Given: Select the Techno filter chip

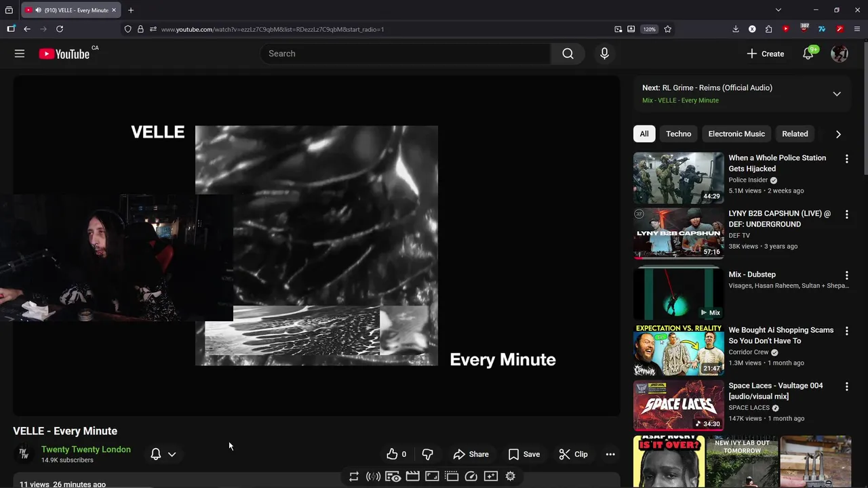Looking at the screenshot, I should click(678, 134).
